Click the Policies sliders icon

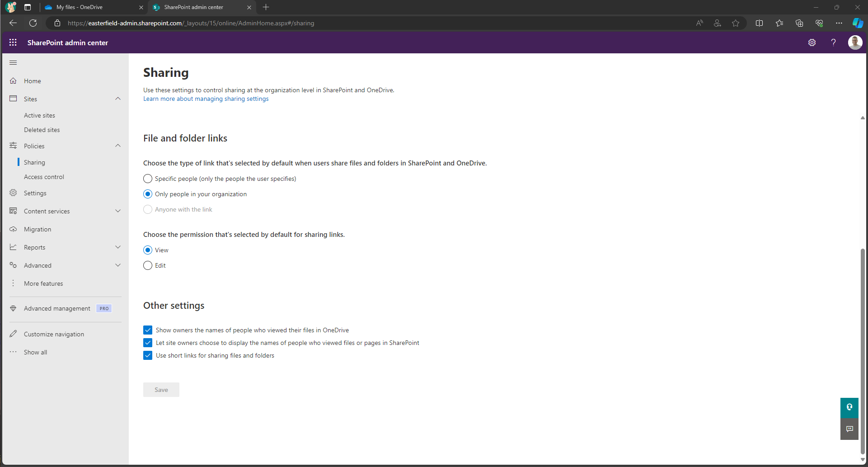[13, 146]
